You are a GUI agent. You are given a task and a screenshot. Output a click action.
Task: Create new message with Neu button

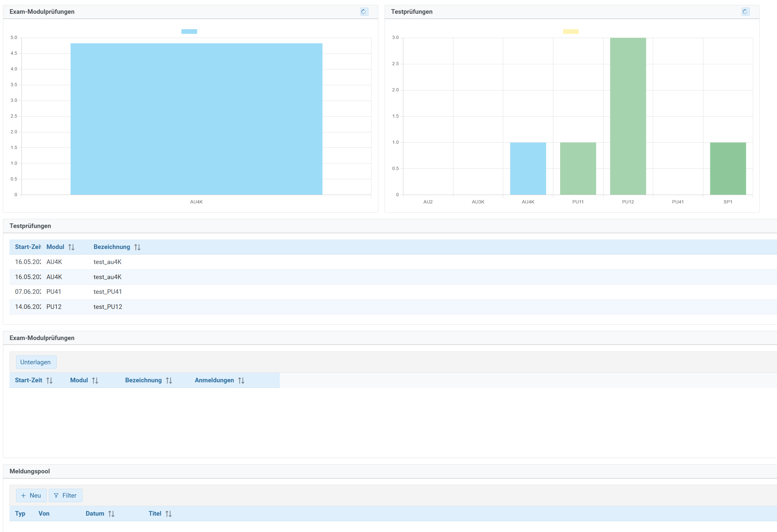coord(31,496)
